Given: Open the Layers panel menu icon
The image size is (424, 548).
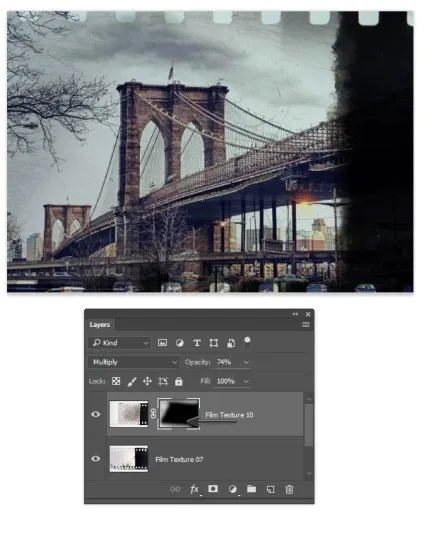Looking at the screenshot, I should point(306,325).
